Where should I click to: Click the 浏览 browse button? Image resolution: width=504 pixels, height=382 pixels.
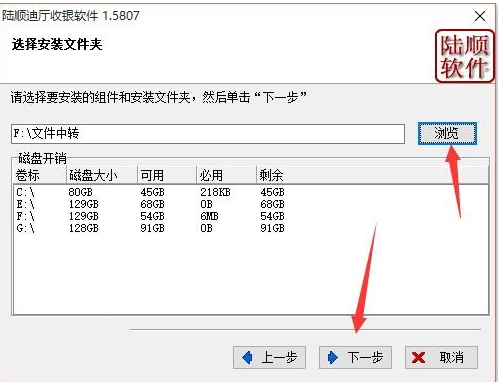[x=447, y=133]
